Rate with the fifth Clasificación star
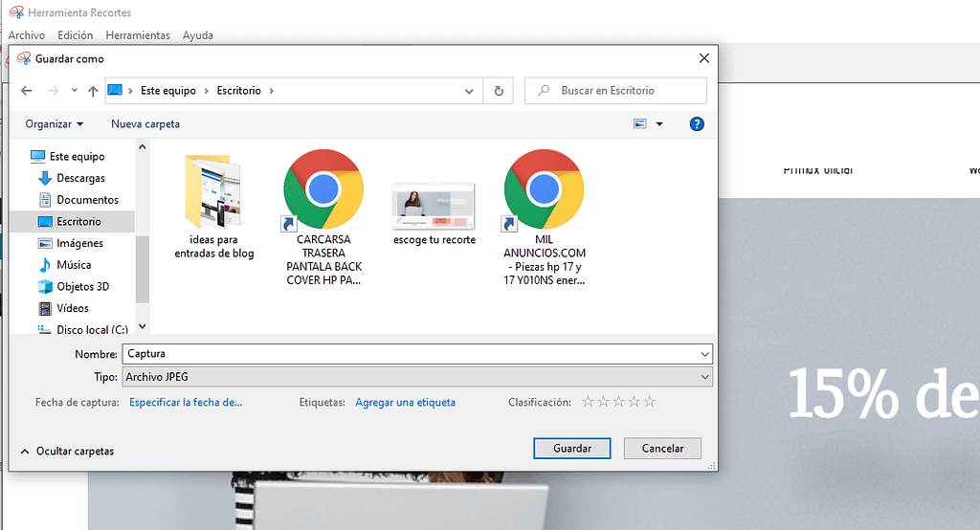This screenshot has height=530, width=980. (x=650, y=401)
